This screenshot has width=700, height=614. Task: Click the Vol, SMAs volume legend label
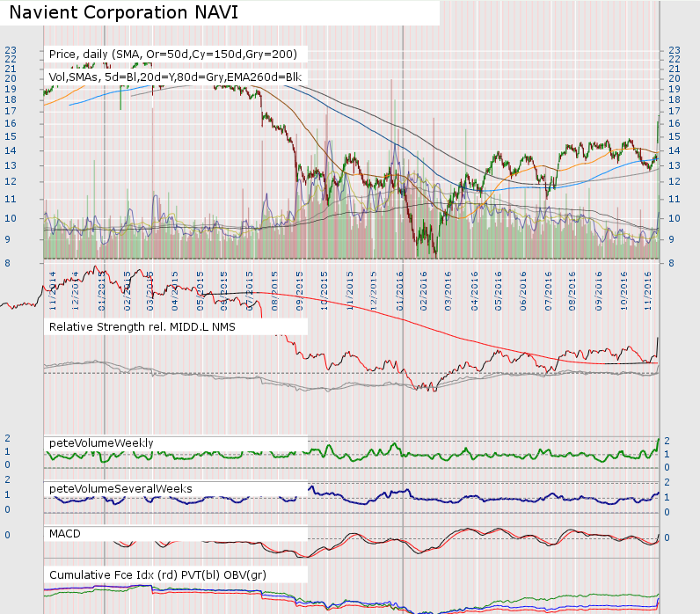176,77
